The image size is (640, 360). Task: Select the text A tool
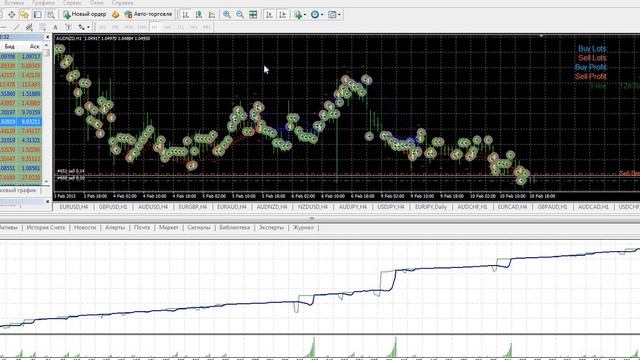point(55,27)
